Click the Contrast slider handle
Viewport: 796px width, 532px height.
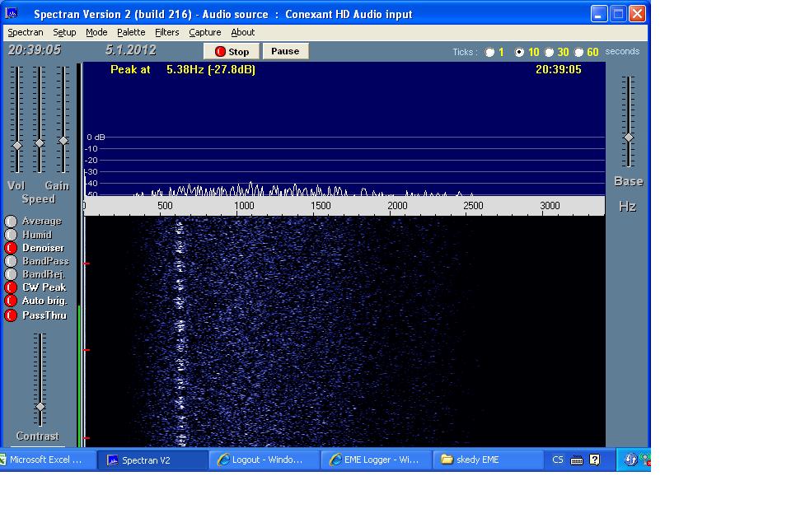pos(40,408)
